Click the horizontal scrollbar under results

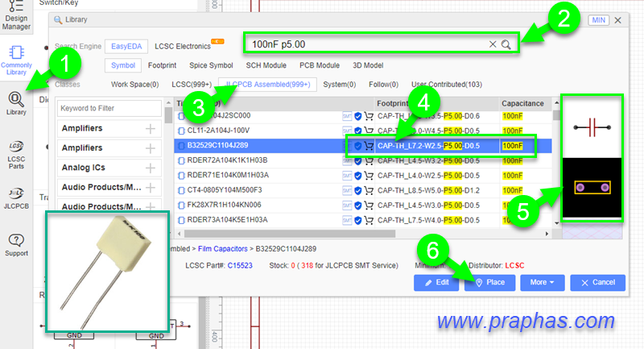(290, 234)
